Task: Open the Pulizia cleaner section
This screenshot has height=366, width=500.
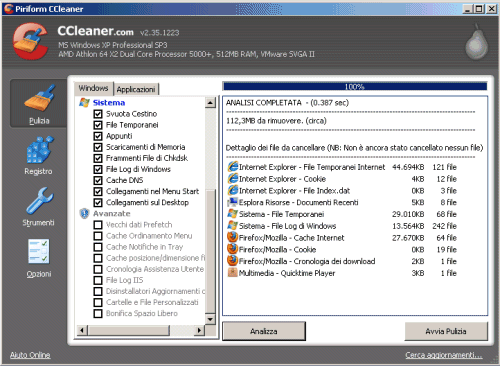Action: [39, 103]
